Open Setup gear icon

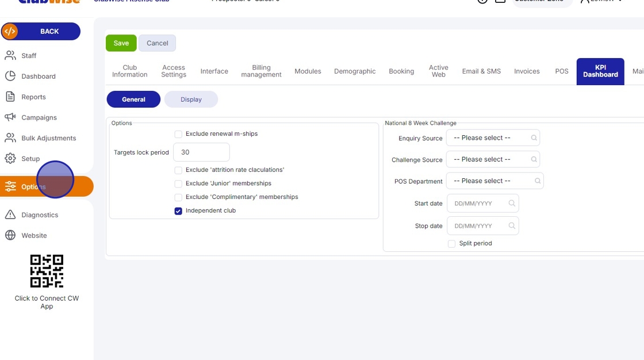click(10, 159)
